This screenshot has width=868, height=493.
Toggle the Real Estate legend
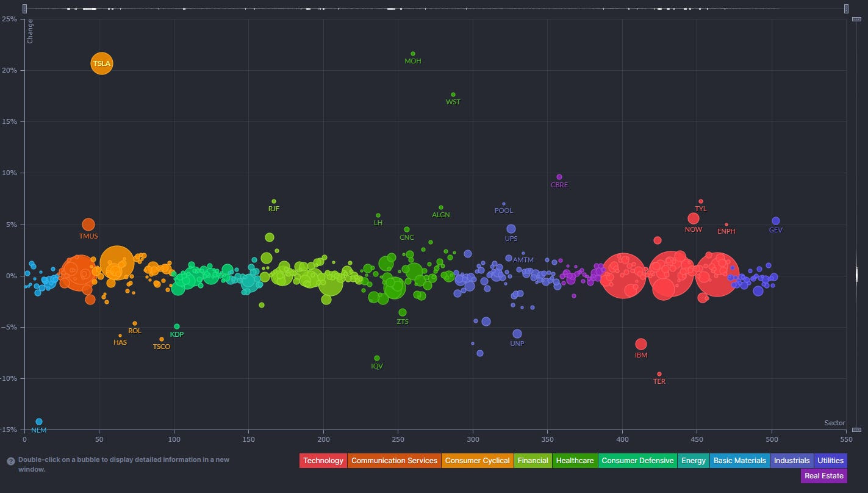[x=824, y=476]
